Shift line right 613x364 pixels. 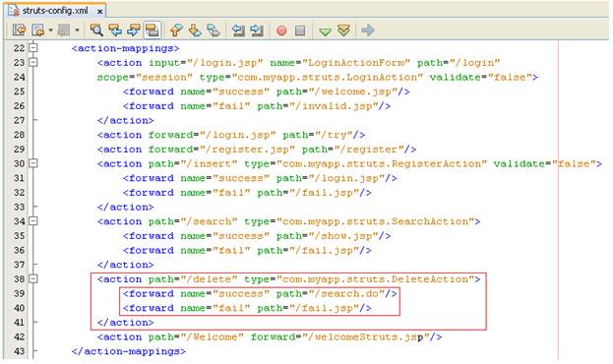tap(257, 30)
